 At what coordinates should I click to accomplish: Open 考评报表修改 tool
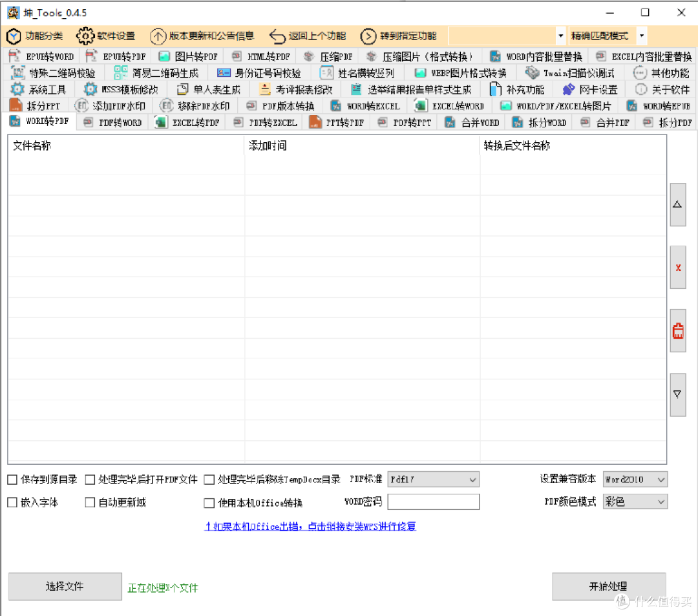(x=296, y=89)
